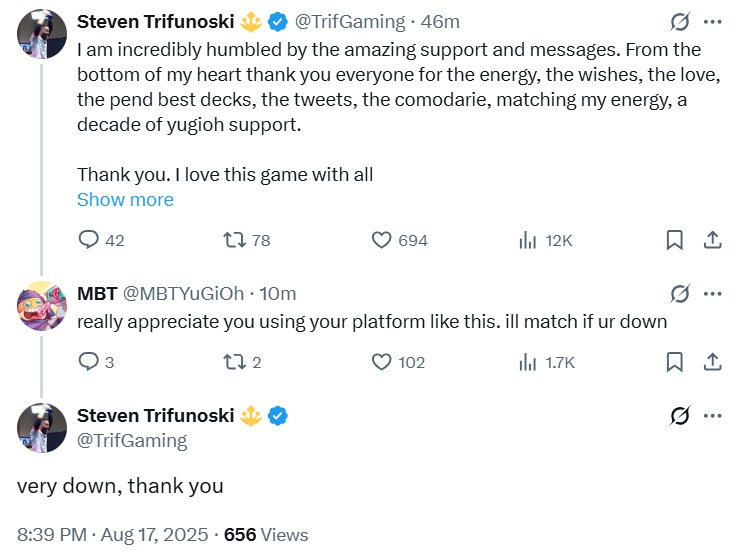The height and width of the screenshot is (554, 735).
Task: Share MBT's reply tweet
Action: point(712,362)
